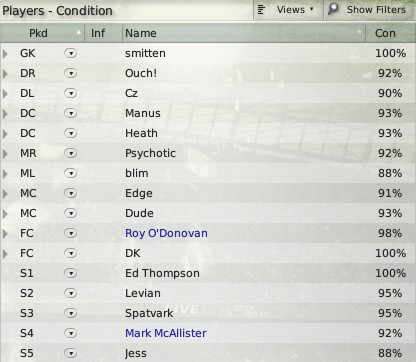Expand the Edge MC row arrow
Screen dimensions: 416x362
tap(5, 193)
